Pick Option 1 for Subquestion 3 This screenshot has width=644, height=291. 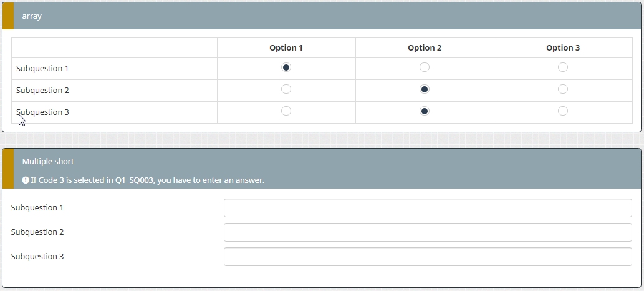286,111
